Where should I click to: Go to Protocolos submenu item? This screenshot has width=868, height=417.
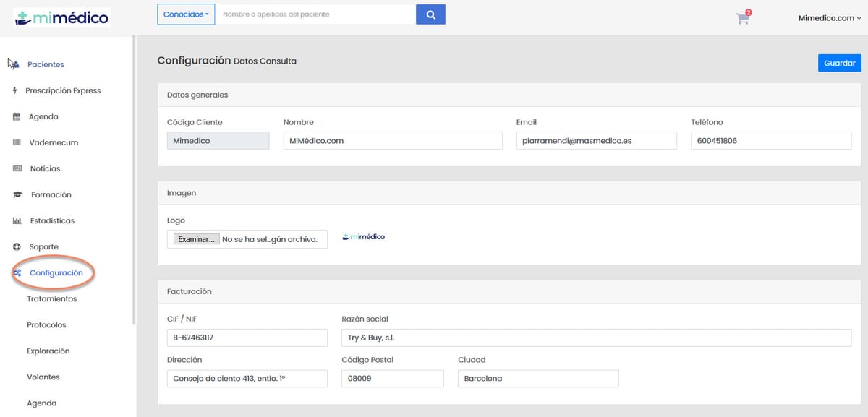click(x=46, y=324)
